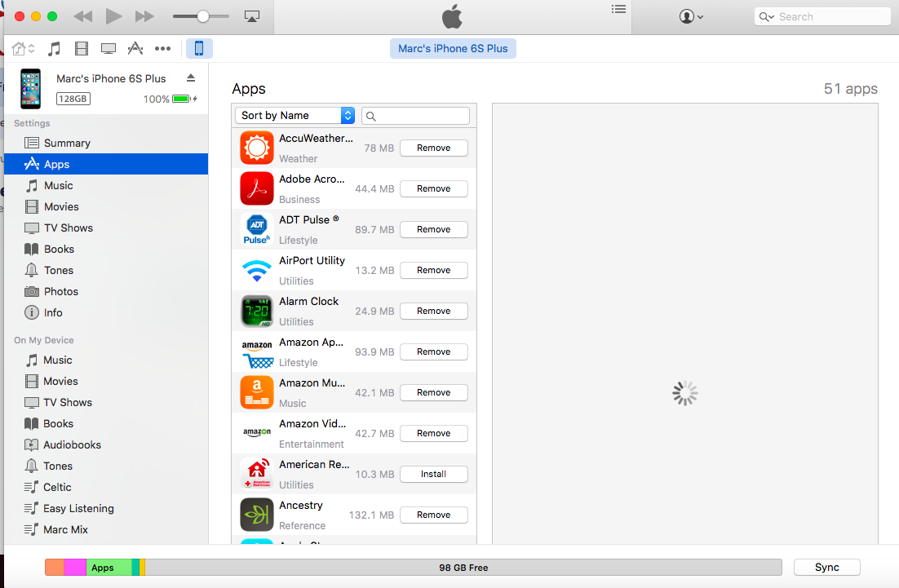Click the iPhone thumbnail in sidebar

pos(31,89)
